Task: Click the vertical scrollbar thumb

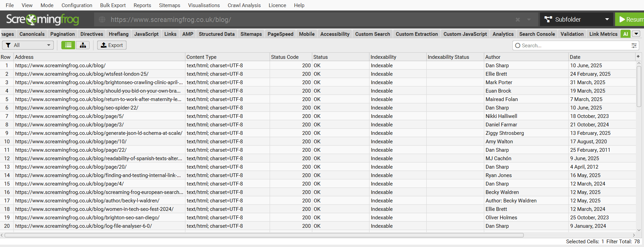Action: [x=639, y=87]
